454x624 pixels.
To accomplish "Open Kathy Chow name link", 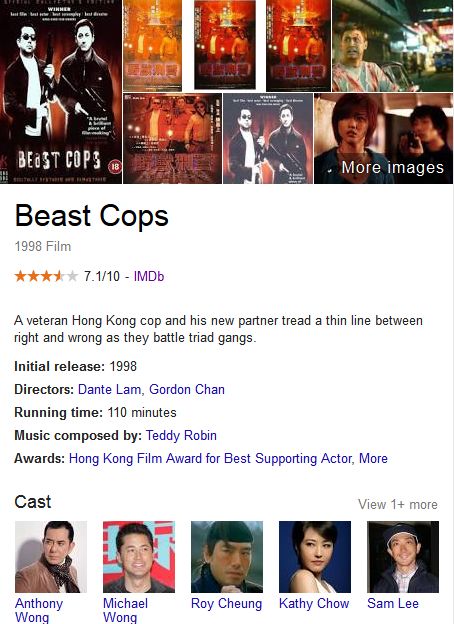I will (x=314, y=603).
